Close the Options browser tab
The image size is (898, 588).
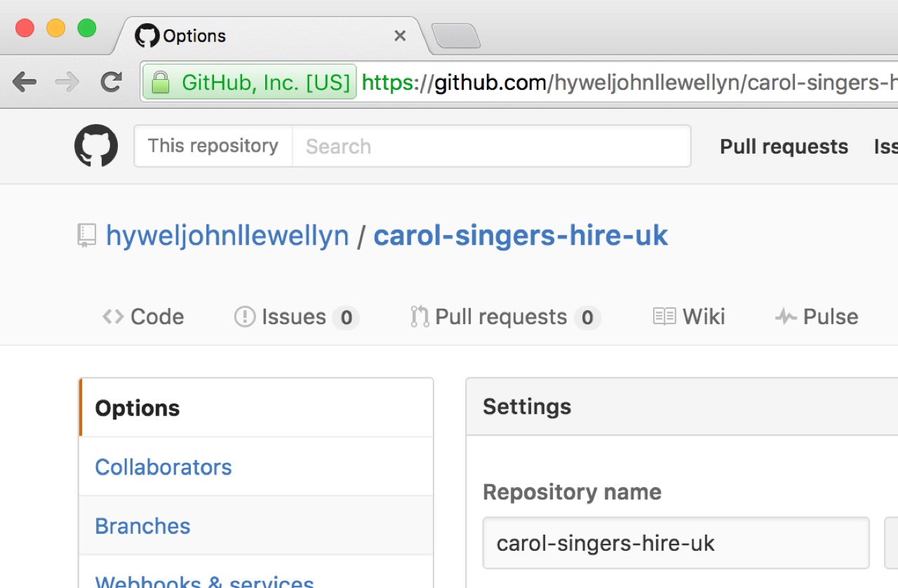400,36
